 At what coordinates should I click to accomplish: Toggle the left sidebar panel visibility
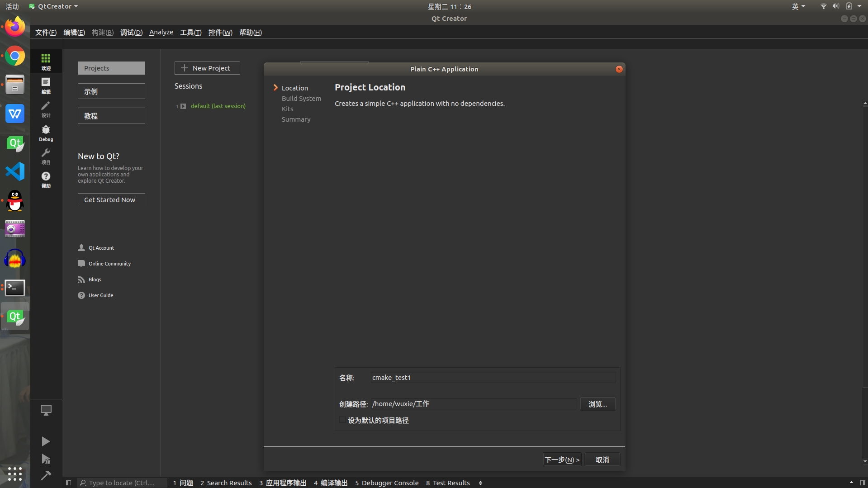click(x=68, y=483)
